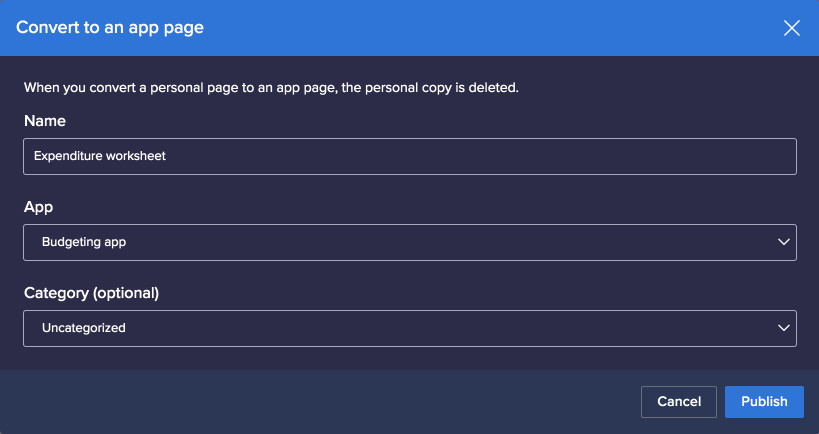
Task: Open the App dropdown showing Budgeting app
Action: [x=410, y=242]
